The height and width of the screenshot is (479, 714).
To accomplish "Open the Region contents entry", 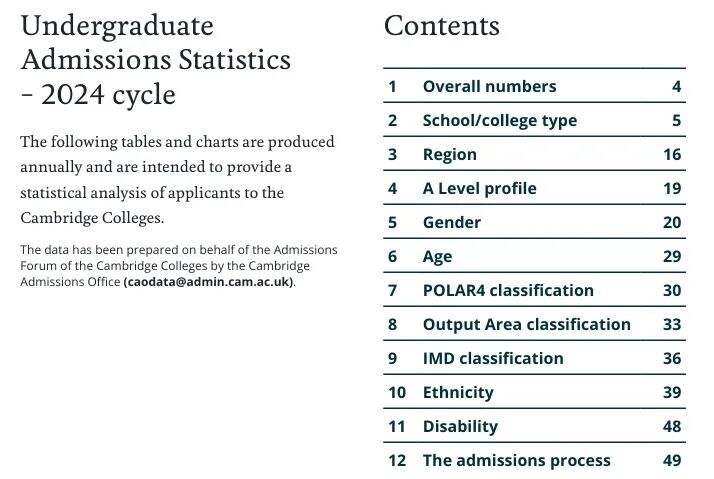I will pyautogui.click(x=449, y=154).
